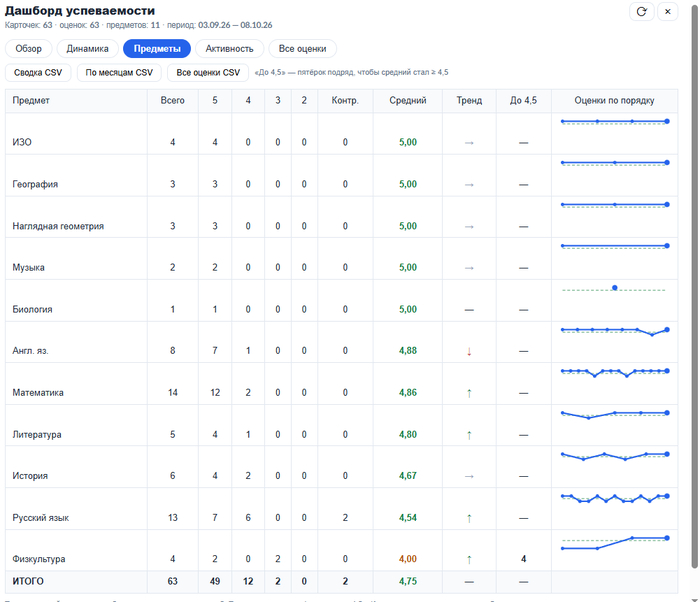Click the average 4,54 for Русский язык
Image resolution: width=700 pixels, height=602 pixels.
408,518
